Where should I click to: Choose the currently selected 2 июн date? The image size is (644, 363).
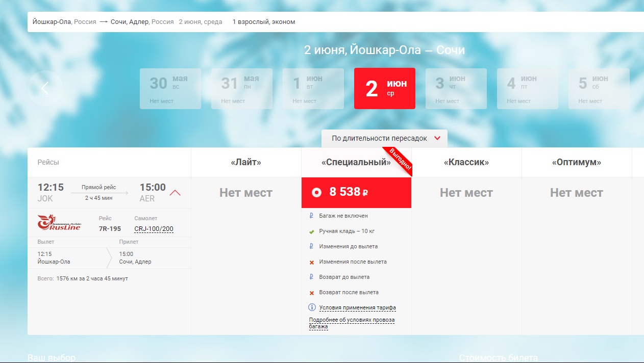click(384, 89)
